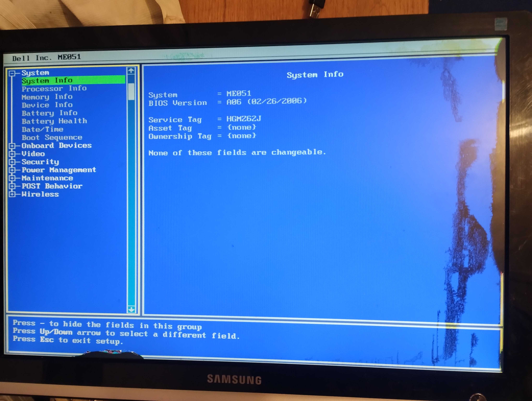Click the scroll down arrow icon
Viewport: 532px width, 401px height.
coord(131,309)
